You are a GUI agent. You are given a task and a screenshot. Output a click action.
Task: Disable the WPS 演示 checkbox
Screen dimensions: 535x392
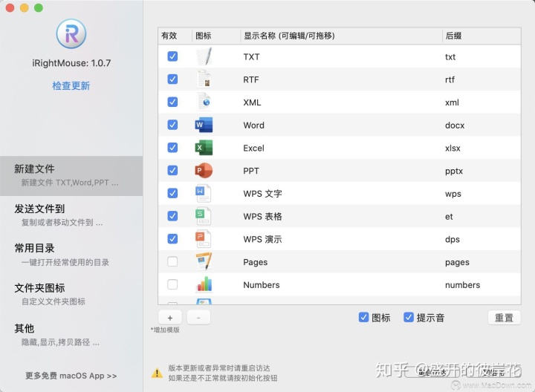pyautogui.click(x=172, y=238)
